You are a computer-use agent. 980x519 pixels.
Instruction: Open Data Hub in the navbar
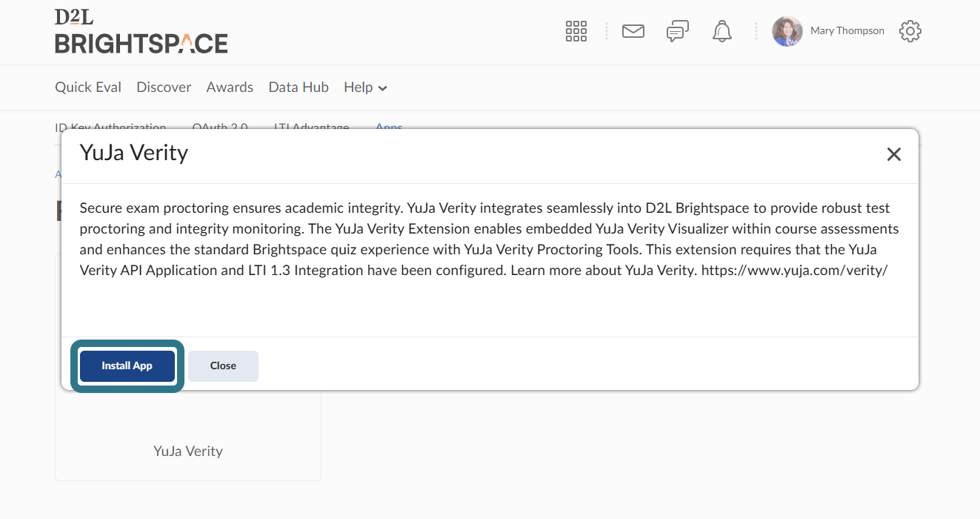[299, 87]
